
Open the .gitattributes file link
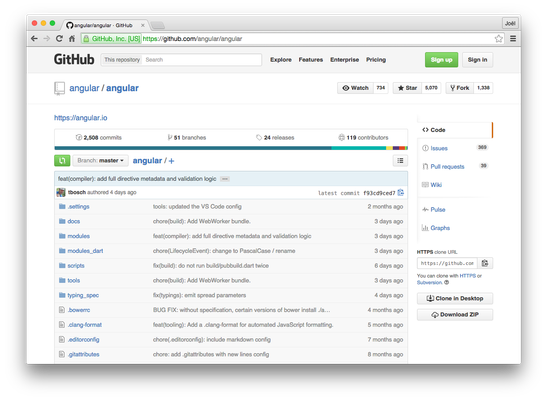[84, 354]
